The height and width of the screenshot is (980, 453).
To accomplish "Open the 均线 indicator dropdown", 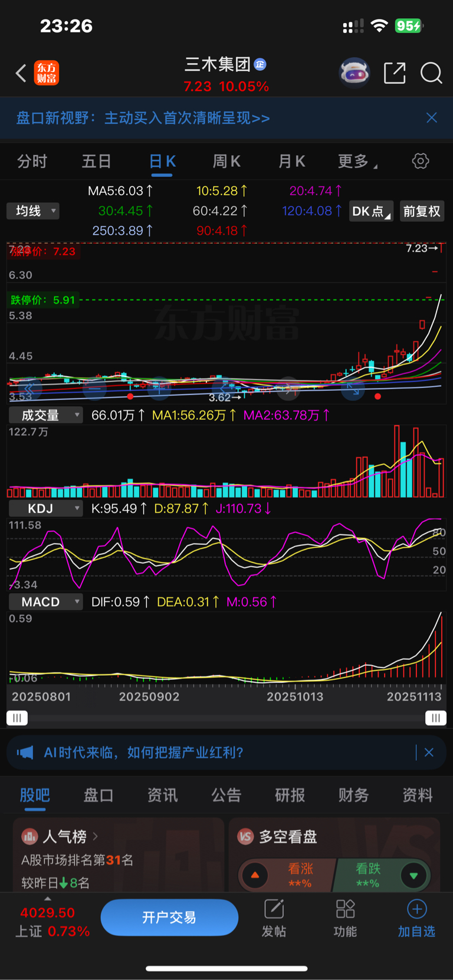I will point(33,211).
